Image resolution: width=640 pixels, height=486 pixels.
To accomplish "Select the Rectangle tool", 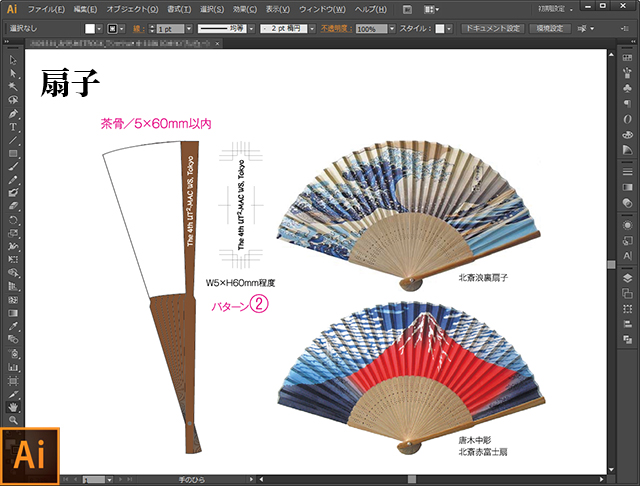I will (13, 153).
